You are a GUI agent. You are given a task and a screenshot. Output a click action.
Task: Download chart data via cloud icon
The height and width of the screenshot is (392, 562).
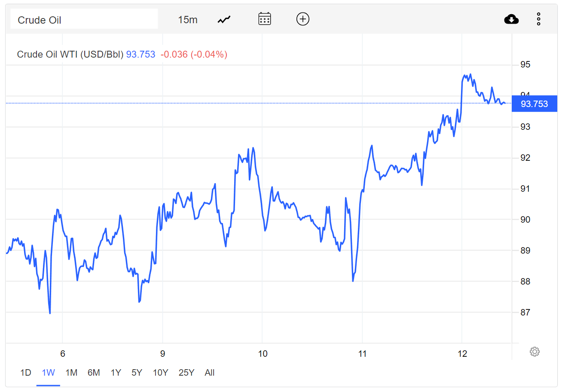pyautogui.click(x=511, y=19)
